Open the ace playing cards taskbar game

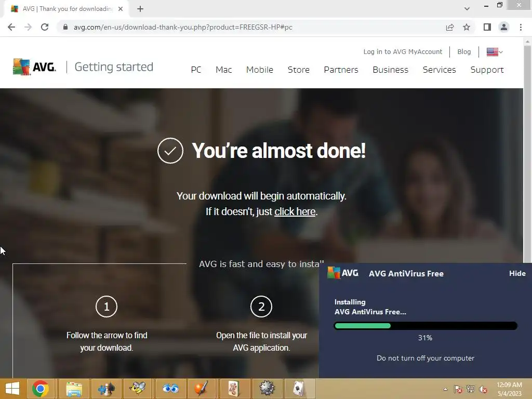(x=299, y=389)
